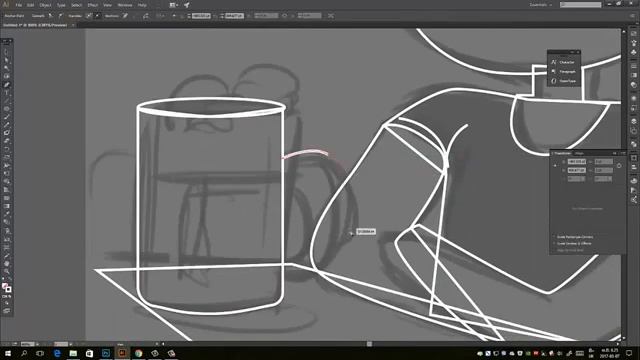This screenshot has width=640, height=360.
Task: Select the Ellipse shape tool
Action: coord(7,109)
